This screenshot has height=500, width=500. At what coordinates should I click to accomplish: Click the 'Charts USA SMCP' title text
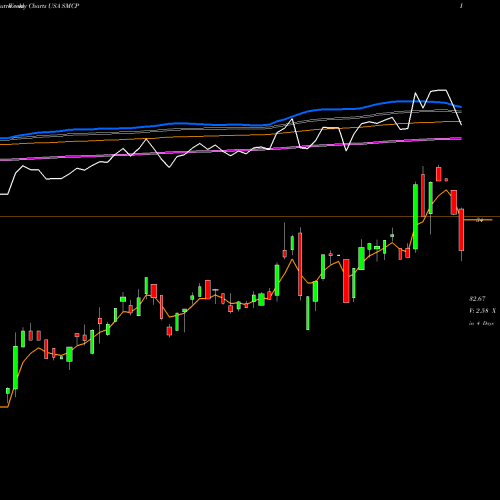pos(54,6)
